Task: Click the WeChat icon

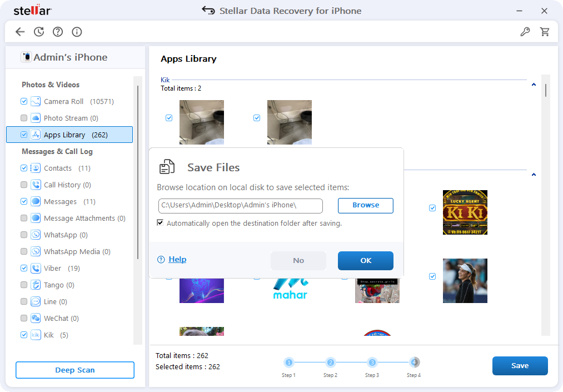Action: (x=36, y=319)
